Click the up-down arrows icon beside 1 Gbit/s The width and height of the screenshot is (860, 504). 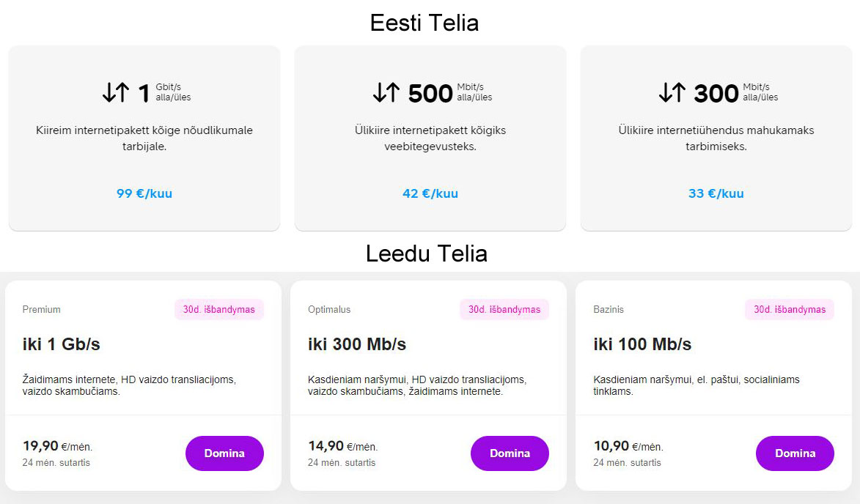[x=116, y=92]
